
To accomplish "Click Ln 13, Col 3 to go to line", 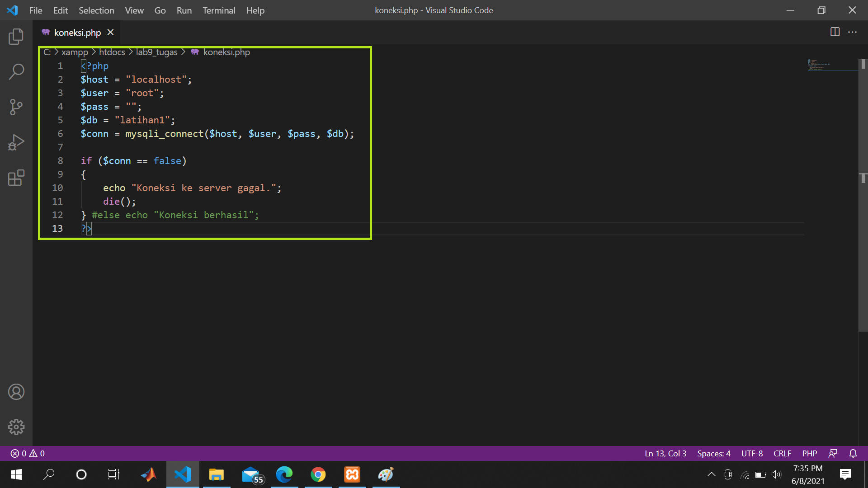I will tap(665, 453).
